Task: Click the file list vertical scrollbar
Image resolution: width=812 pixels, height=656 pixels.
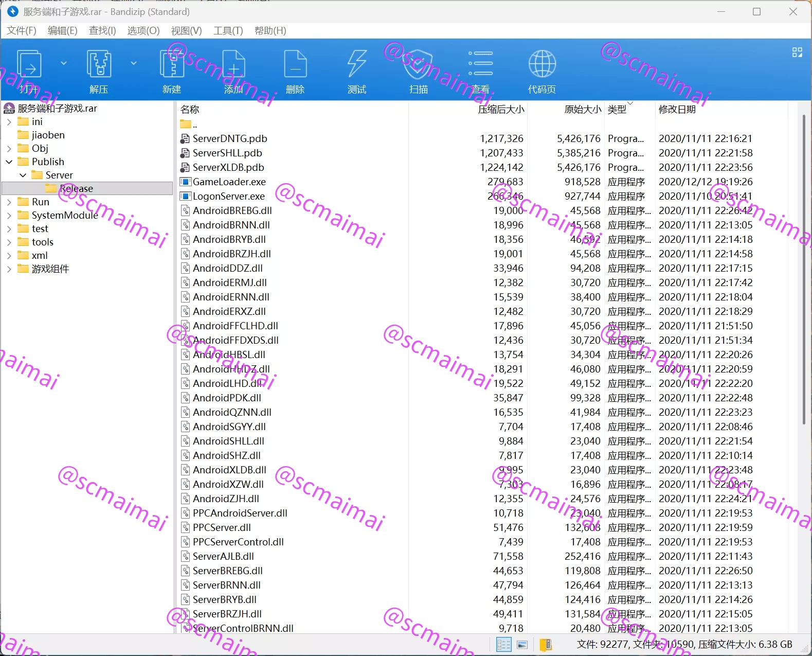Action: [804, 270]
